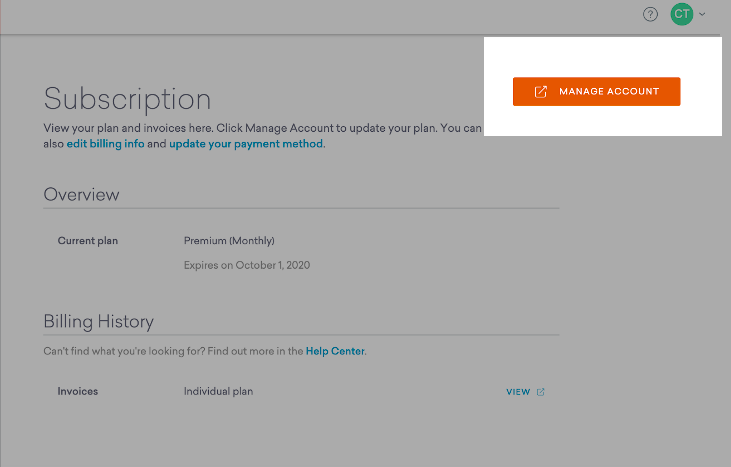The width and height of the screenshot is (731, 467).
Task: Click the green CT profile avatar
Action: point(682,14)
